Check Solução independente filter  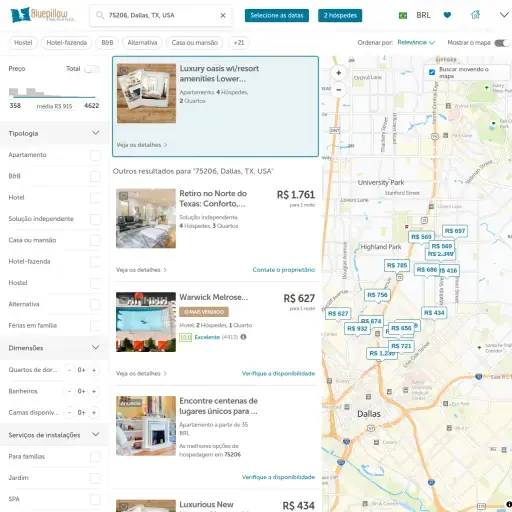pos(95,219)
